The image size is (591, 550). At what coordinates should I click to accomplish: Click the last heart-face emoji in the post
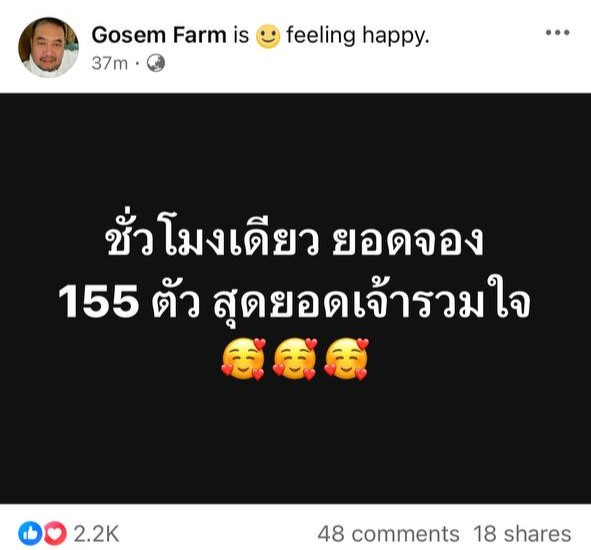coord(346,358)
